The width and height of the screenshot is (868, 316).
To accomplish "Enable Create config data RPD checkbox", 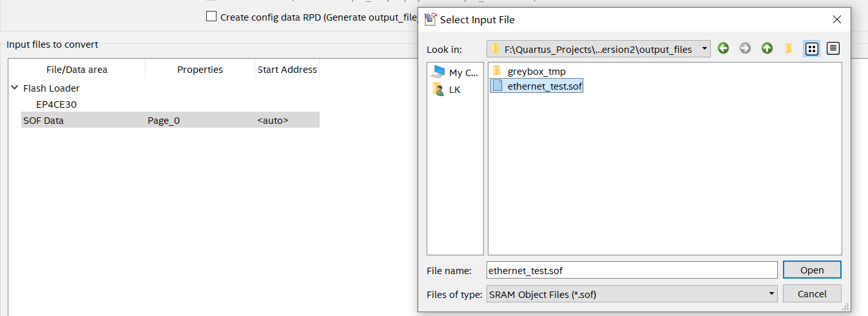I will point(211,17).
